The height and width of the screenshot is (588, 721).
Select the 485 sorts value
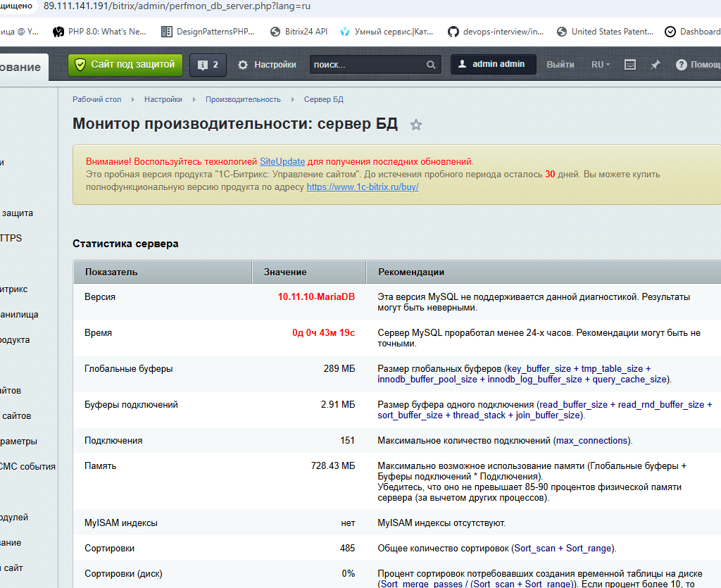tap(348, 548)
